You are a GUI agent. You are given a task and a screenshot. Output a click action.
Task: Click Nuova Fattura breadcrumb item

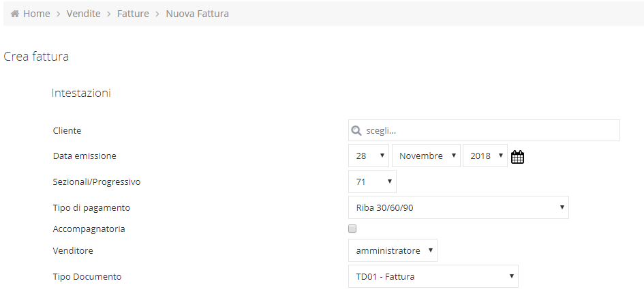tap(197, 14)
